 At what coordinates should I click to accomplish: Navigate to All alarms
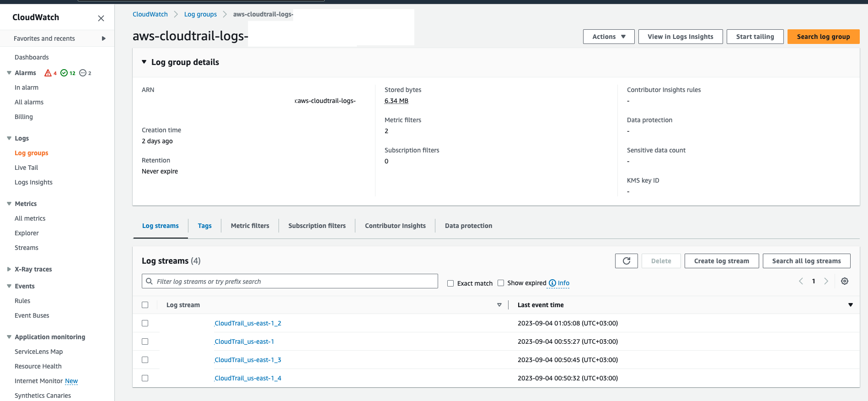click(29, 102)
